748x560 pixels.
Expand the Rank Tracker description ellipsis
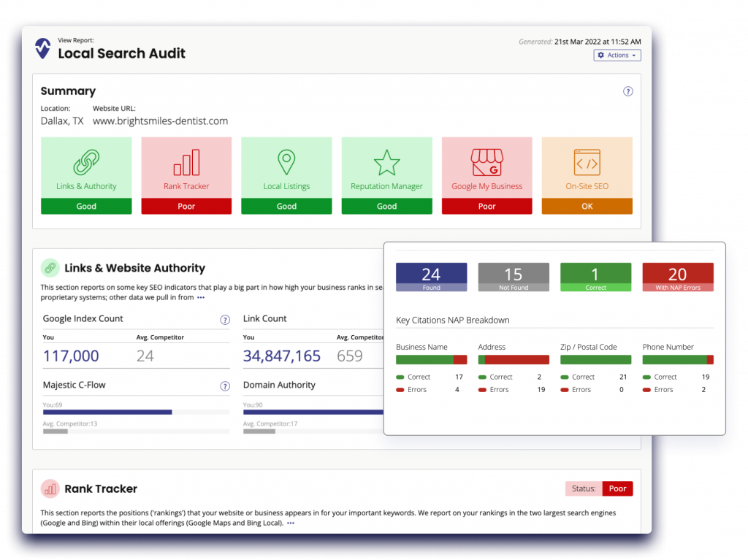click(291, 523)
